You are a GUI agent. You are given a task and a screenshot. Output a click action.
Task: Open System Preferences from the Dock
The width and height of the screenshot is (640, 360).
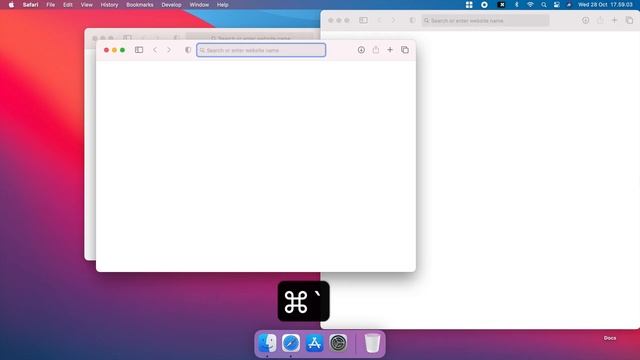coord(338,343)
